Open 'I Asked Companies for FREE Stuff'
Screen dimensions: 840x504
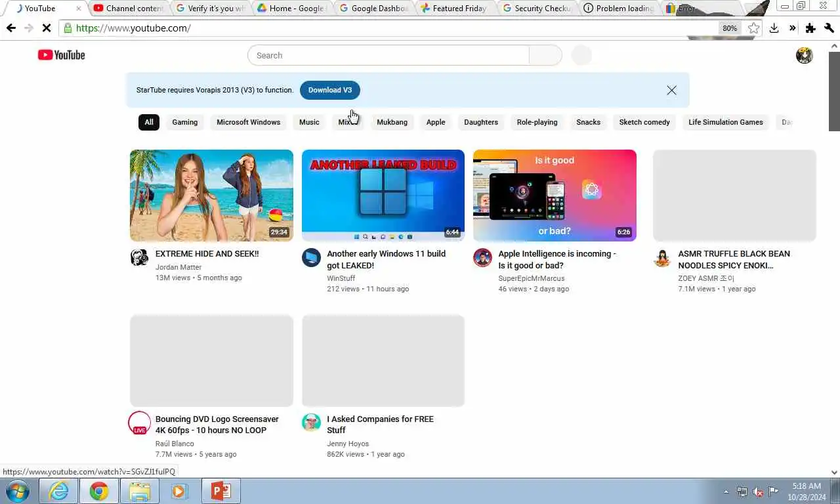(381, 425)
